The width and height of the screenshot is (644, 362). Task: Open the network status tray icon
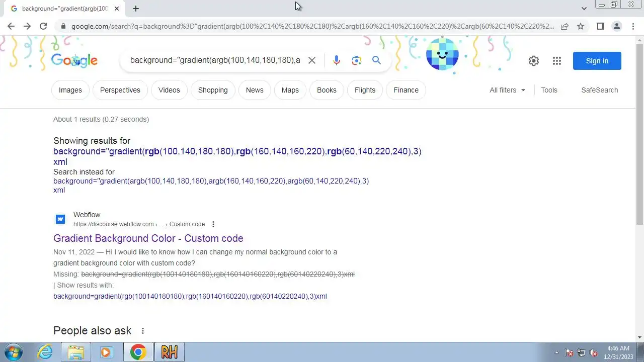581,352
